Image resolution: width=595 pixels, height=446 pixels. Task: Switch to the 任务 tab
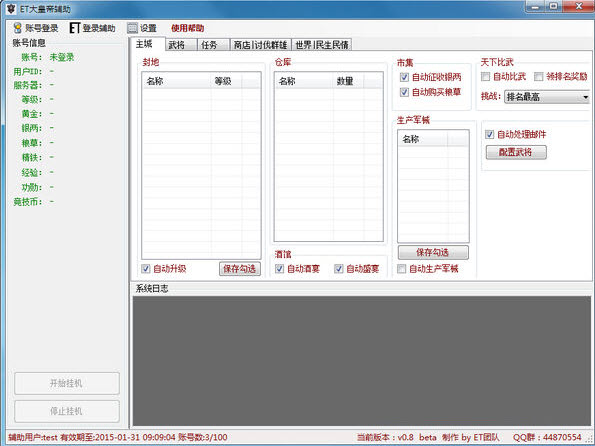[214, 45]
